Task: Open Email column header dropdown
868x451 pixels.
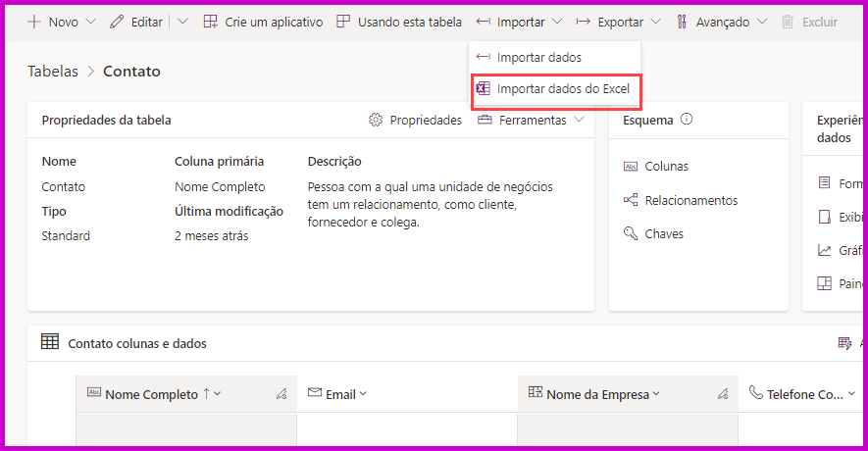Action: pos(363,394)
